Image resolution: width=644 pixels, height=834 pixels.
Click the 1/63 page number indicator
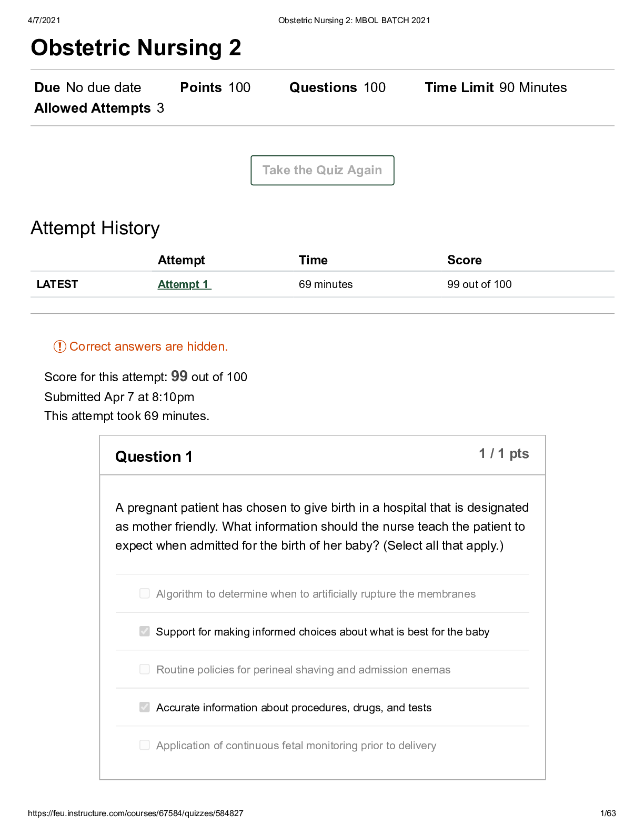click(x=608, y=813)
